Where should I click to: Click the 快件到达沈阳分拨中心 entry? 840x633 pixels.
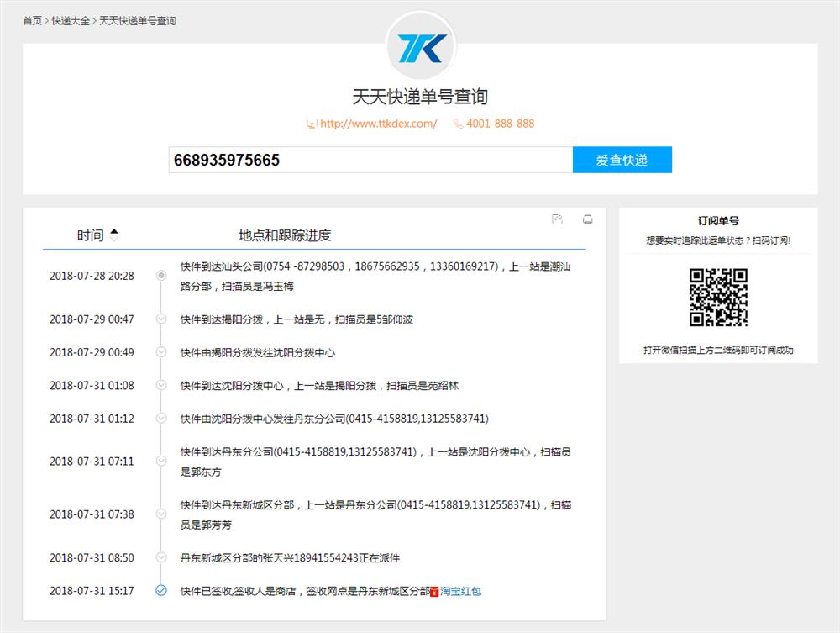tap(319, 386)
